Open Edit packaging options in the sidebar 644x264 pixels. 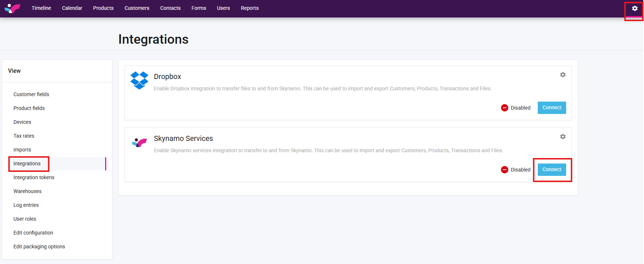coord(39,247)
